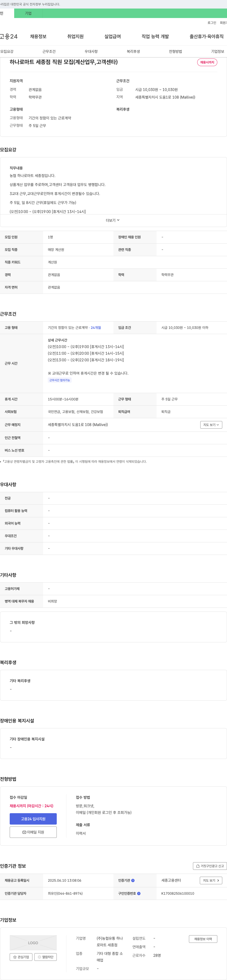Viewport: 227px width, 980px height.
Task: Click the 매장 계산원 job category value
Action: 56,250
